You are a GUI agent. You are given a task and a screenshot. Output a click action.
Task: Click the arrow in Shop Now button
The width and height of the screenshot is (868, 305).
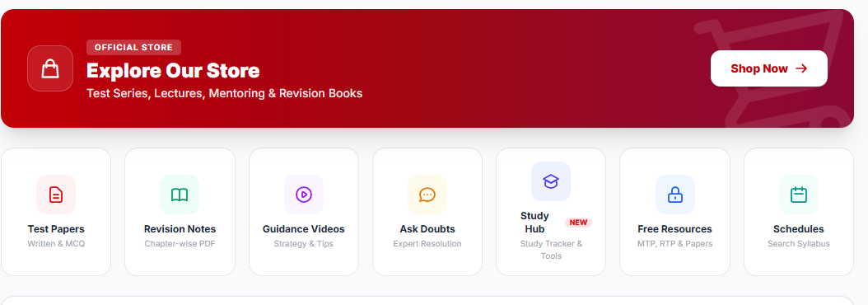coord(801,68)
